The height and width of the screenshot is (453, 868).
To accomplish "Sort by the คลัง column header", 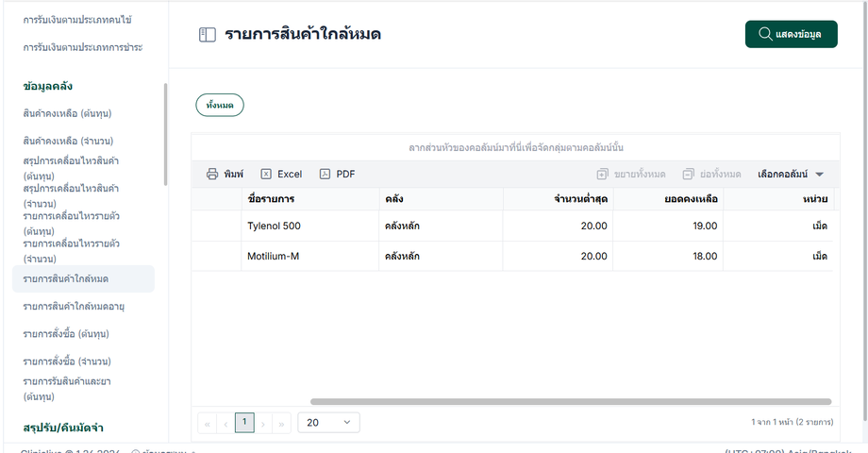I will pos(442,199).
